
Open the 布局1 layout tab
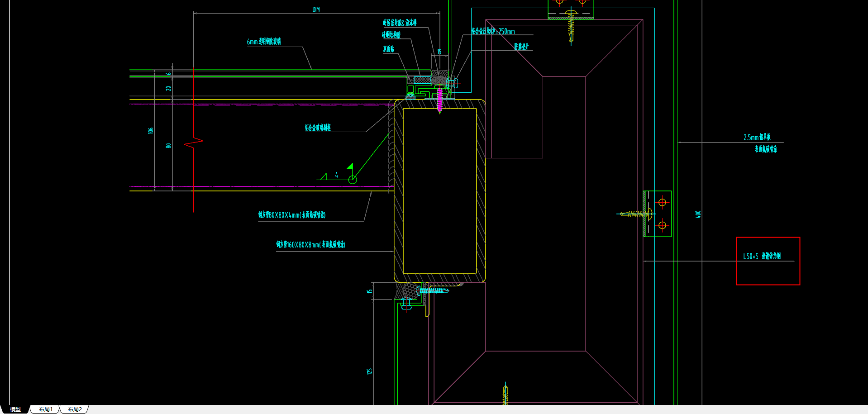click(45, 409)
